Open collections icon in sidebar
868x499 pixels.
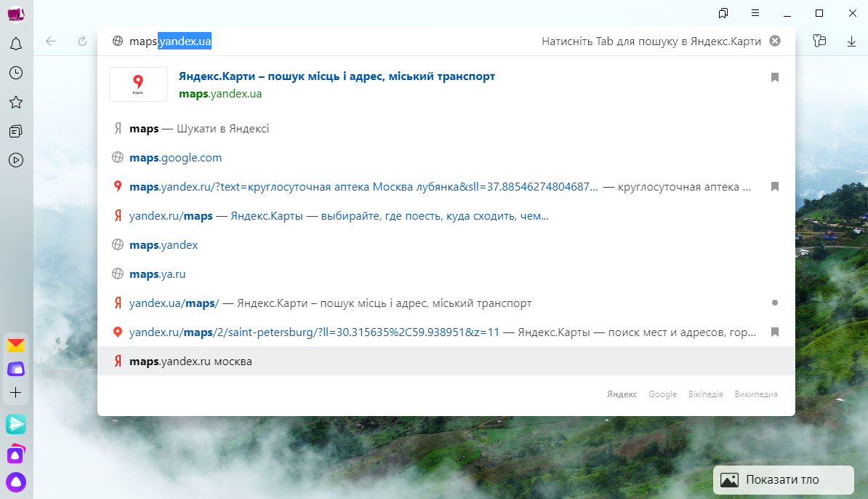[x=16, y=131]
